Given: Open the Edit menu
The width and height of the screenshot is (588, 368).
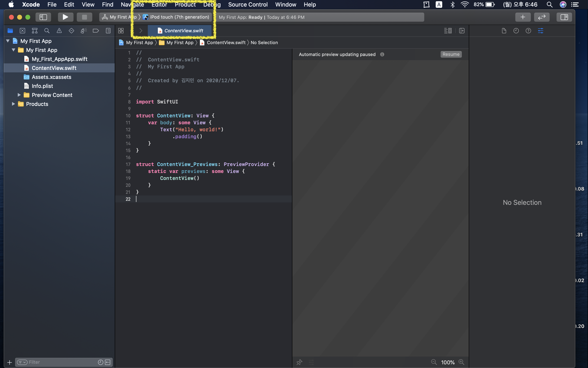Looking at the screenshot, I should tap(69, 4).
